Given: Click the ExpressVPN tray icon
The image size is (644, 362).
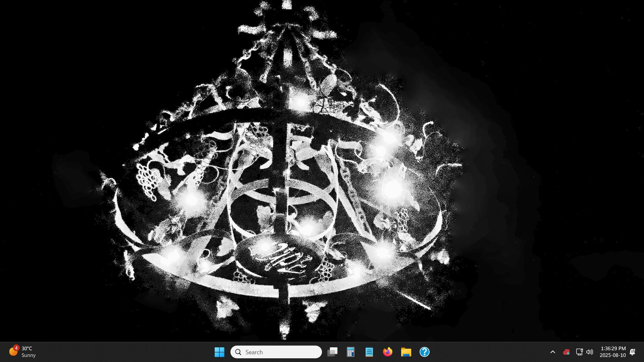Looking at the screenshot, I should (566, 352).
